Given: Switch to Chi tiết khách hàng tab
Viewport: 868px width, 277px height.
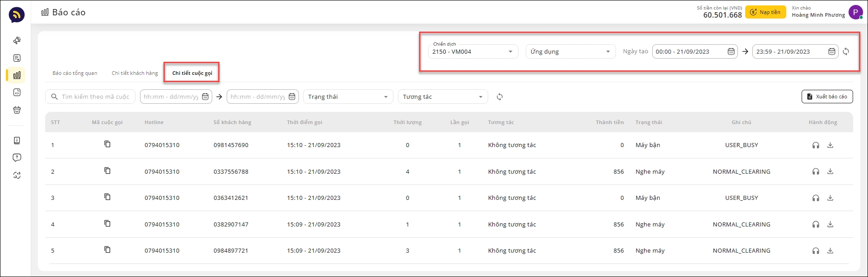Looking at the screenshot, I should [x=135, y=73].
